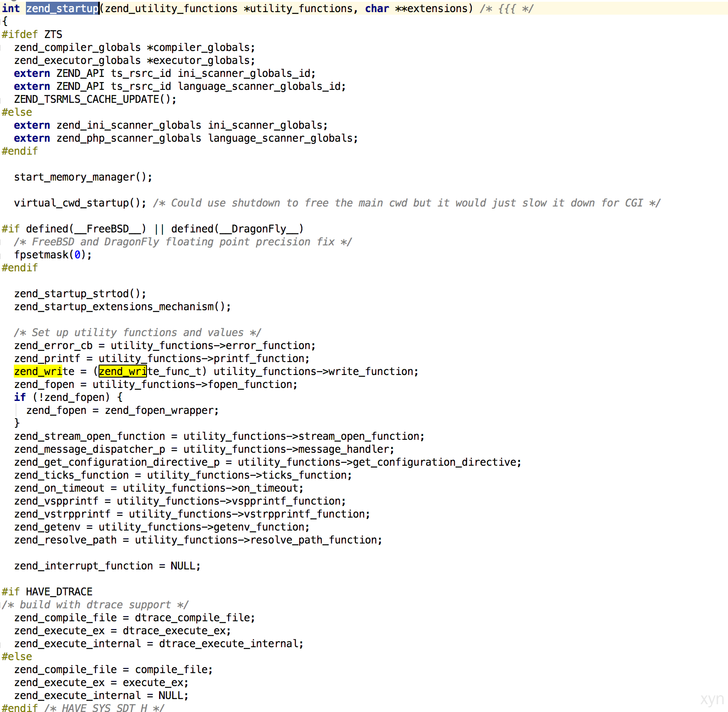Click 'zend_utility_functions *utility_functions' parameter
The width and height of the screenshot is (728, 712).
tap(228, 9)
